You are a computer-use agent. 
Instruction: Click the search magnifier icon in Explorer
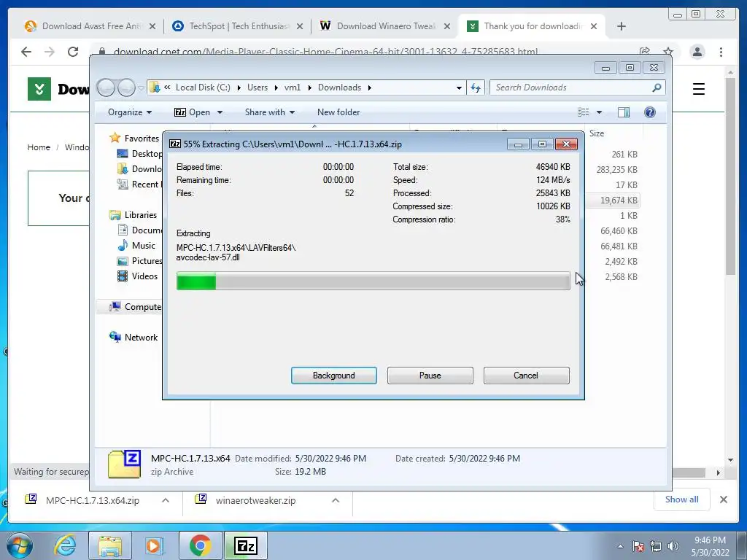click(657, 87)
